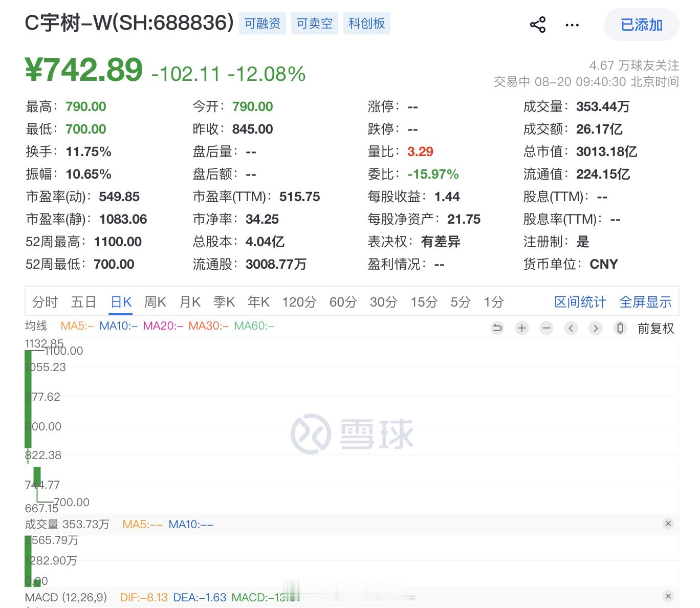Click the chart reset/undo icon
The image size is (700, 608).
click(497, 328)
